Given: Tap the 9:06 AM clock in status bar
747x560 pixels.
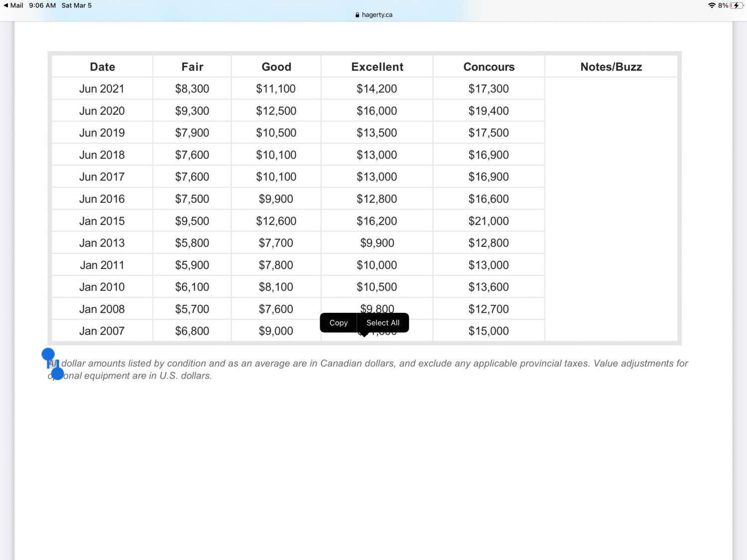Looking at the screenshot, I should click(42, 5).
